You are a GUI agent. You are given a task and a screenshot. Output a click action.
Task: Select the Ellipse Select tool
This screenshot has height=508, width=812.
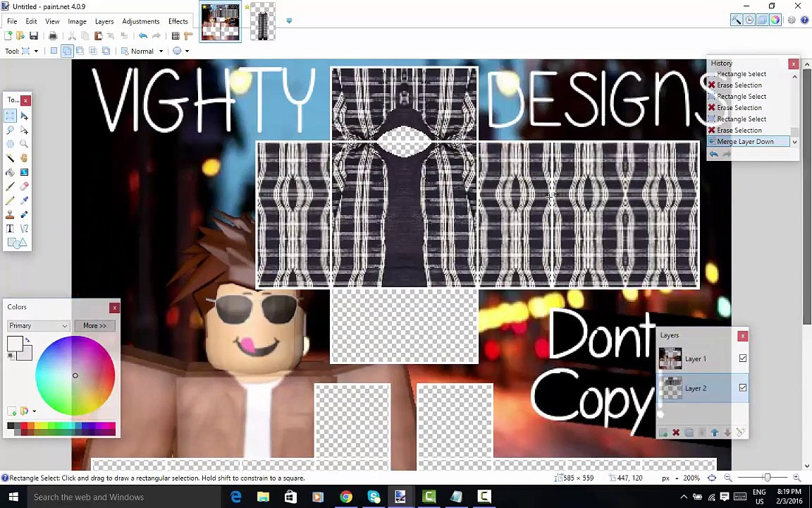tap(11, 144)
